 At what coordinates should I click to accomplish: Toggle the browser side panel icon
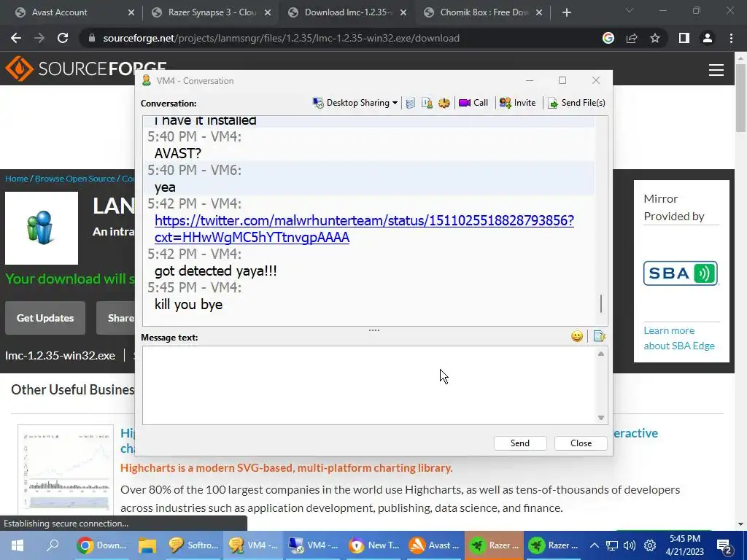684,38
